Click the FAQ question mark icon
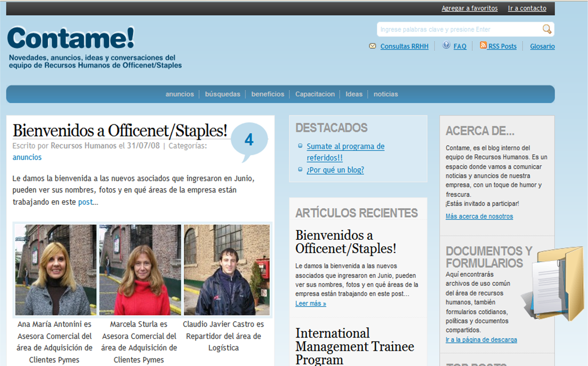The height and width of the screenshot is (366, 588). [x=446, y=45]
